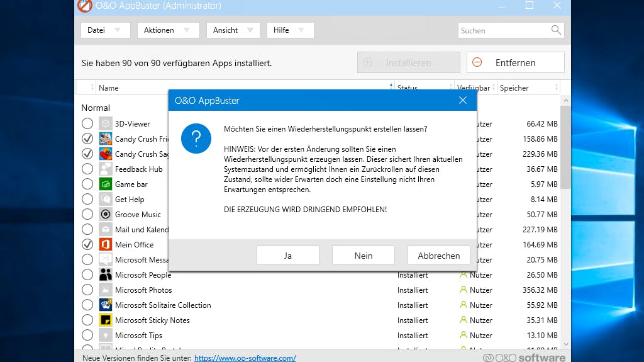644x362 pixels.
Task: Click Ja to create restore point
Action: 288,256
